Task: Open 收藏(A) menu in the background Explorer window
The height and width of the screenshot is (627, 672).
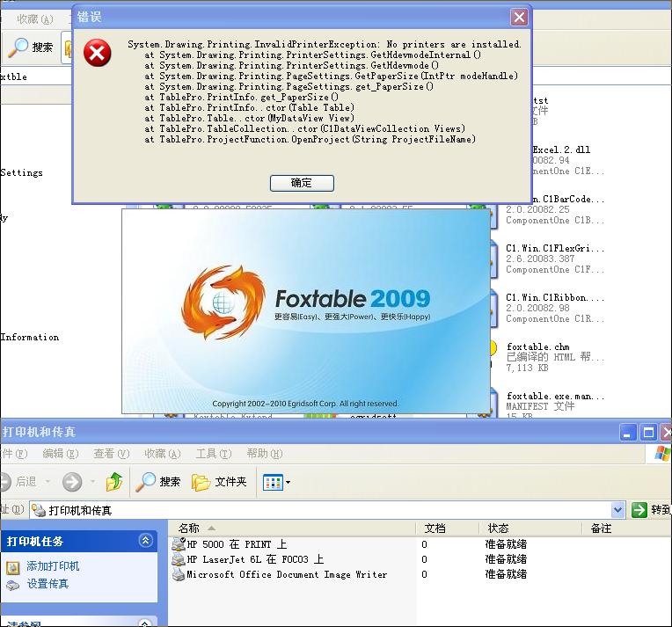Action: pyautogui.click(x=35, y=19)
